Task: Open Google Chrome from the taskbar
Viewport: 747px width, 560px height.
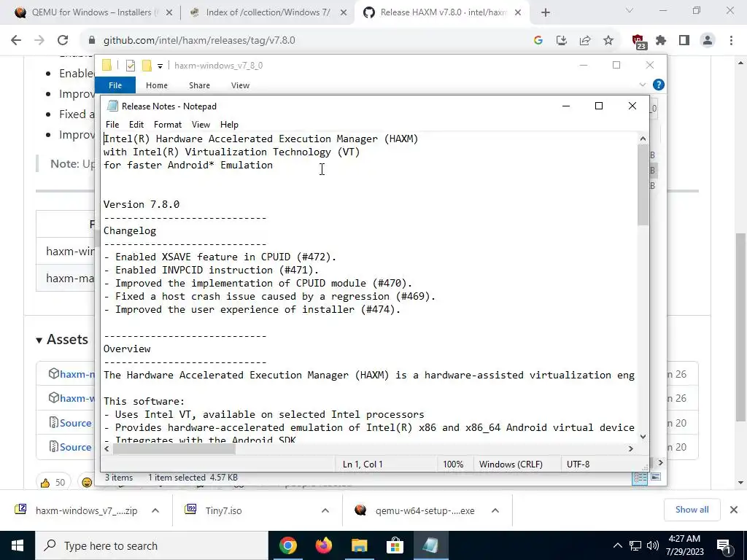Action: [x=287, y=545]
